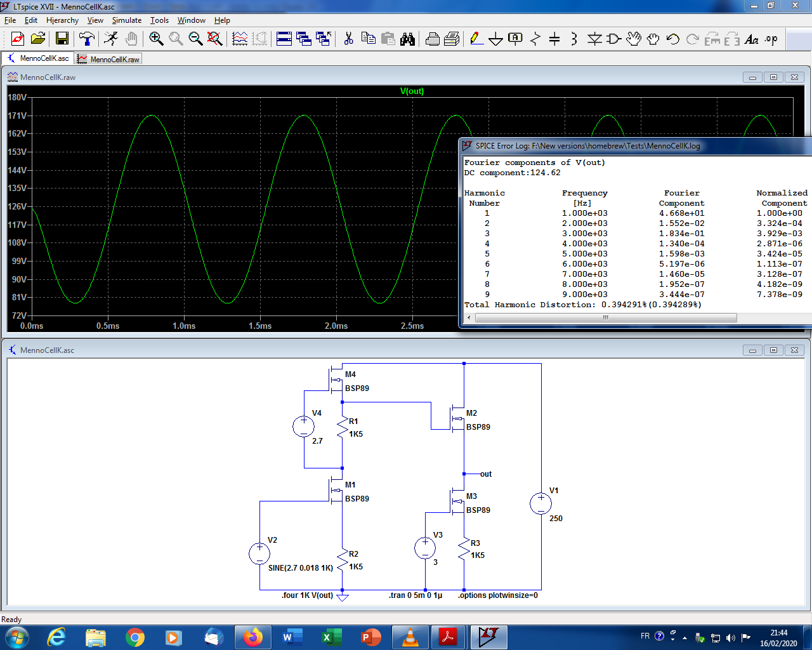Add a Text comment with Aa icon
Viewport: 812px width, 650px height.
tap(751, 39)
